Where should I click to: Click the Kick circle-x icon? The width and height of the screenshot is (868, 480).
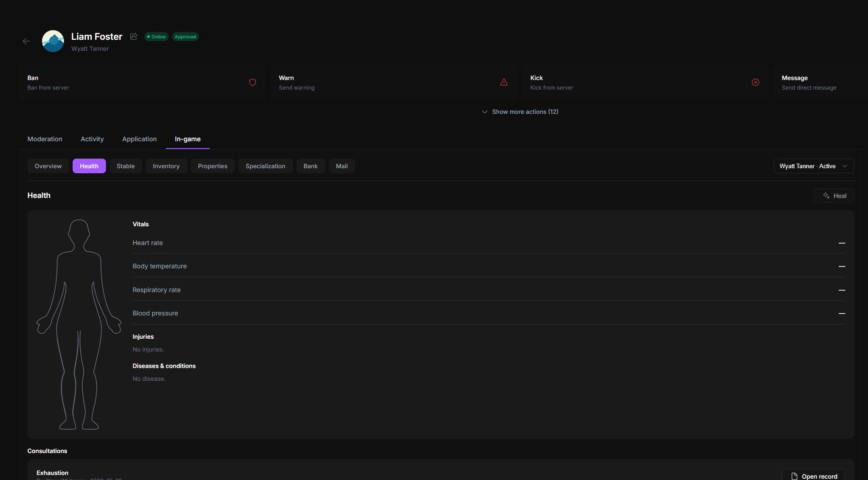[756, 82]
